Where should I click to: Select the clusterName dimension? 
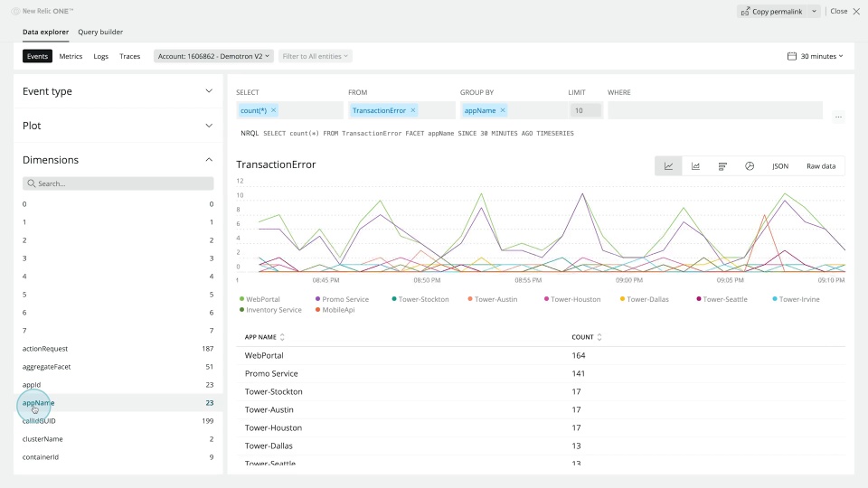click(x=118, y=439)
